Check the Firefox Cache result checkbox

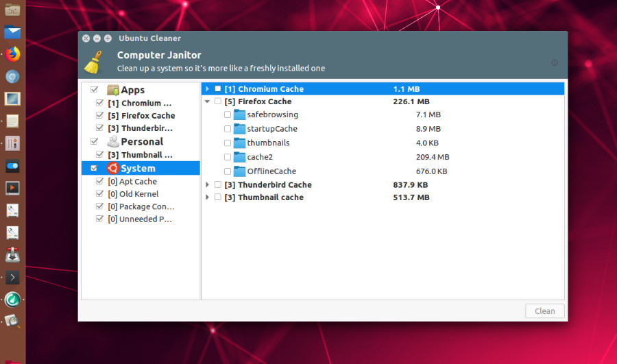(x=217, y=101)
